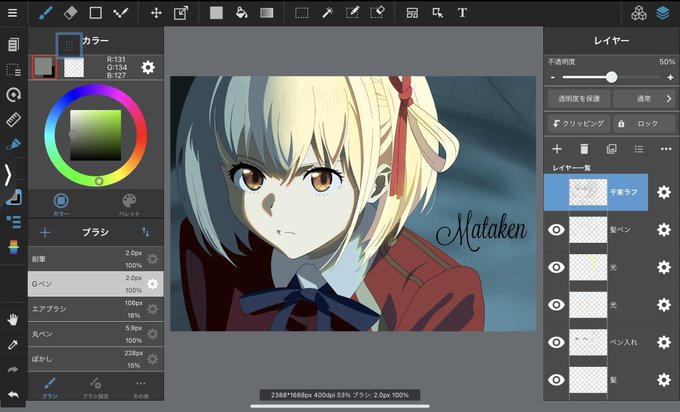Select the Gradient tool

pyautogui.click(x=267, y=13)
